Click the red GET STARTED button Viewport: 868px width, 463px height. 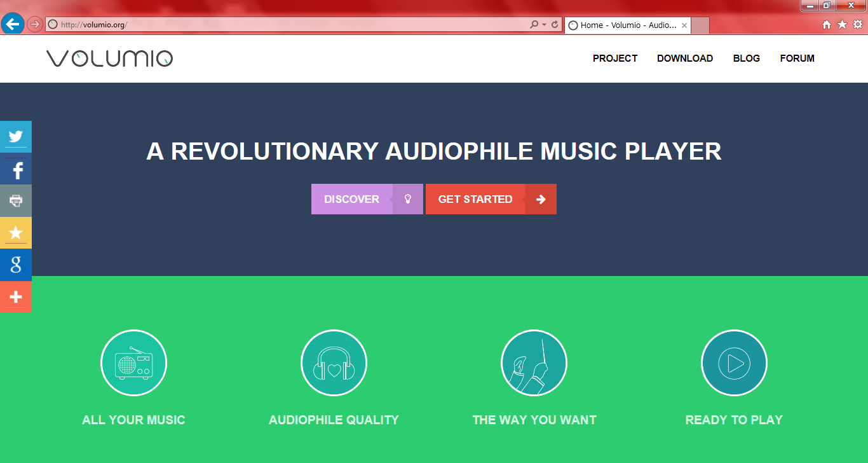pyautogui.click(x=491, y=199)
